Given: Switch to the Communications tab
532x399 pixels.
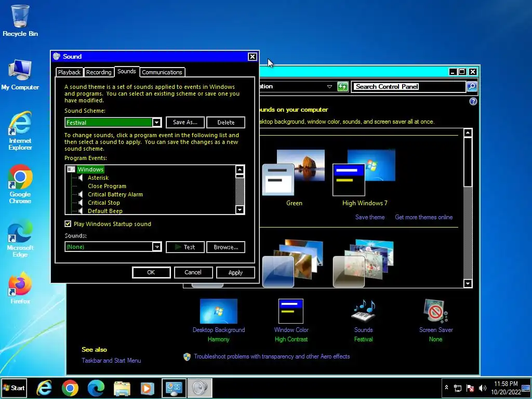Looking at the screenshot, I should click(x=162, y=72).
